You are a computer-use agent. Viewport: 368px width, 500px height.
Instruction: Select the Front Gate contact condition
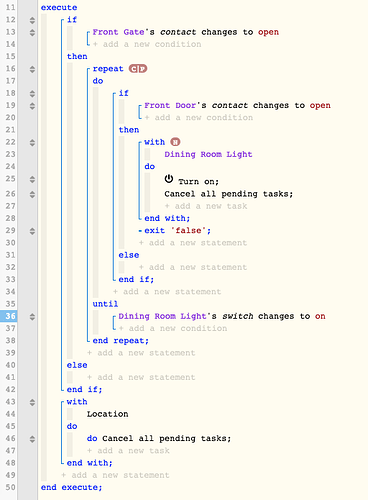(x=186, y=32)
